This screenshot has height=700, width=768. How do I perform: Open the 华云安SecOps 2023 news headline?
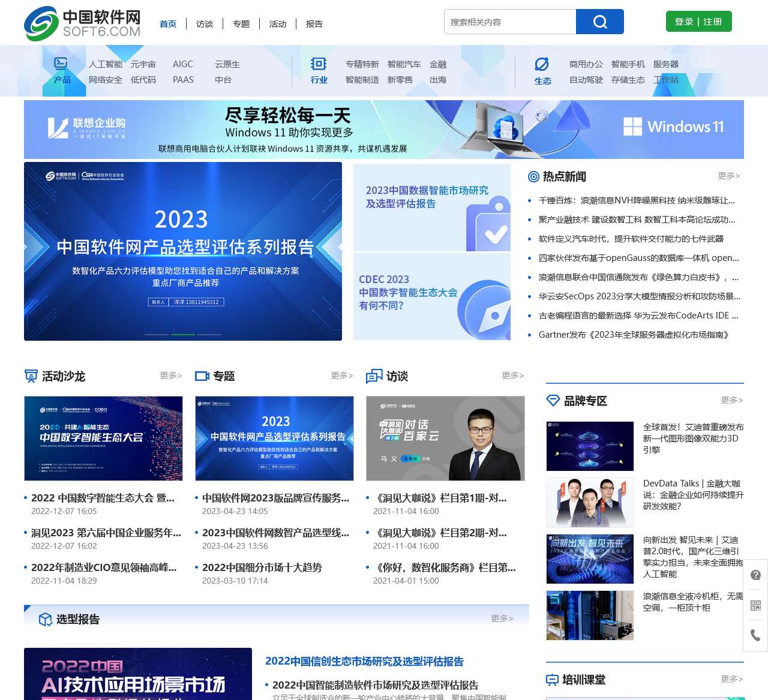coord(640,296)
